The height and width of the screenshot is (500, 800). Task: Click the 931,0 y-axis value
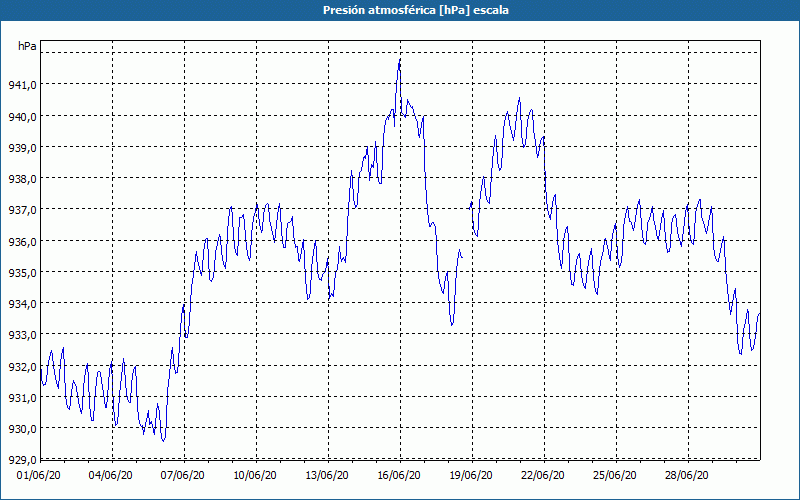click(22, 398)
